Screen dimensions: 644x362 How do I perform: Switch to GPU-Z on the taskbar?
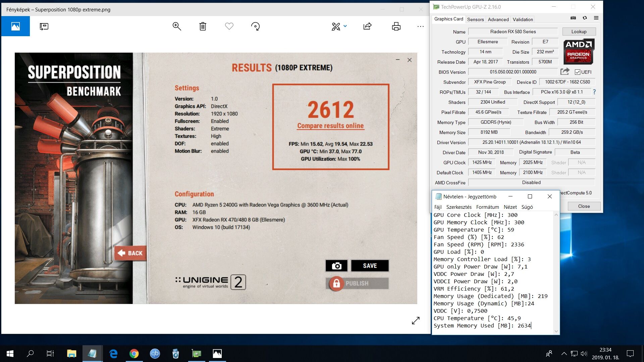point(196,354)
